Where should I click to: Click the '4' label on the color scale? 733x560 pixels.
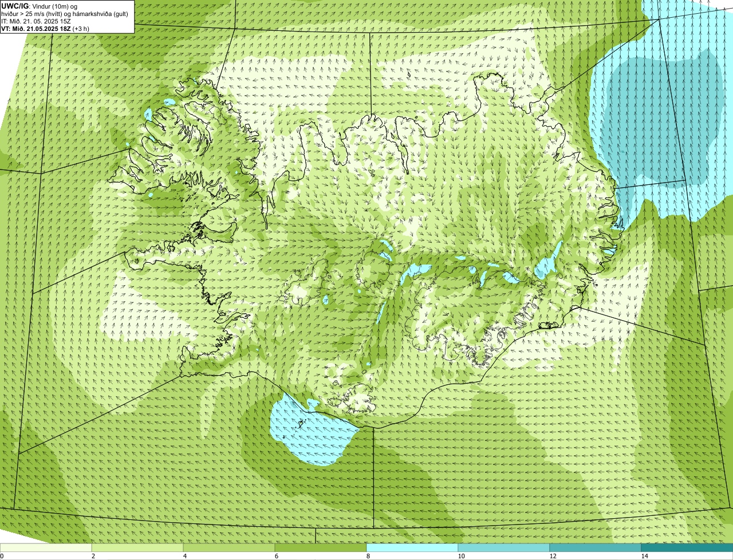pos(184,556)
